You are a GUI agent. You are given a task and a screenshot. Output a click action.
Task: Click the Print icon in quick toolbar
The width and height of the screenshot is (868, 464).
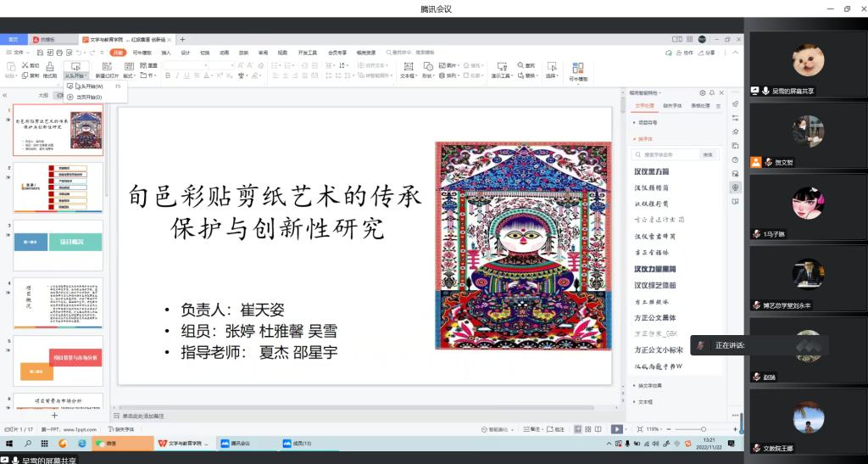coord(59,53)
